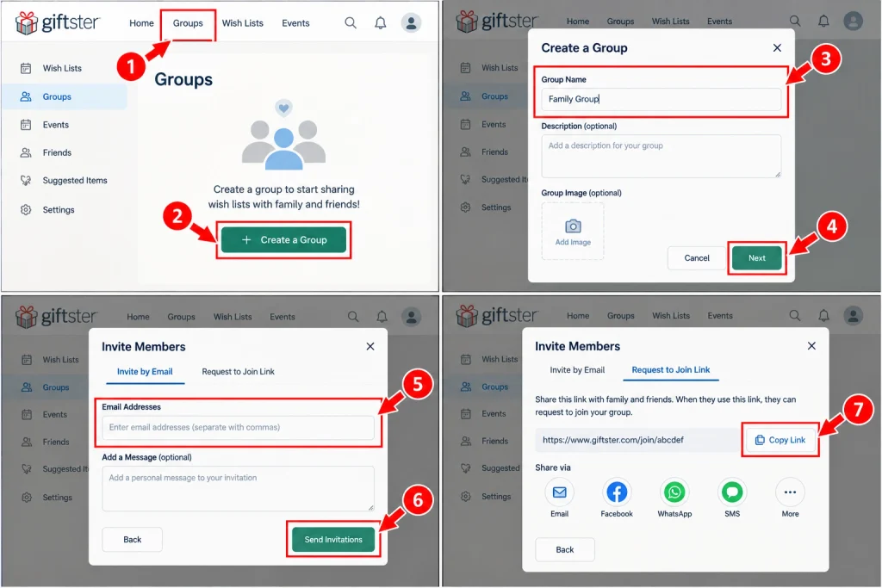Click the Friends icon in the top-left sidebar
The width and height of the screenshot is (882, 588).
point(26,152)
